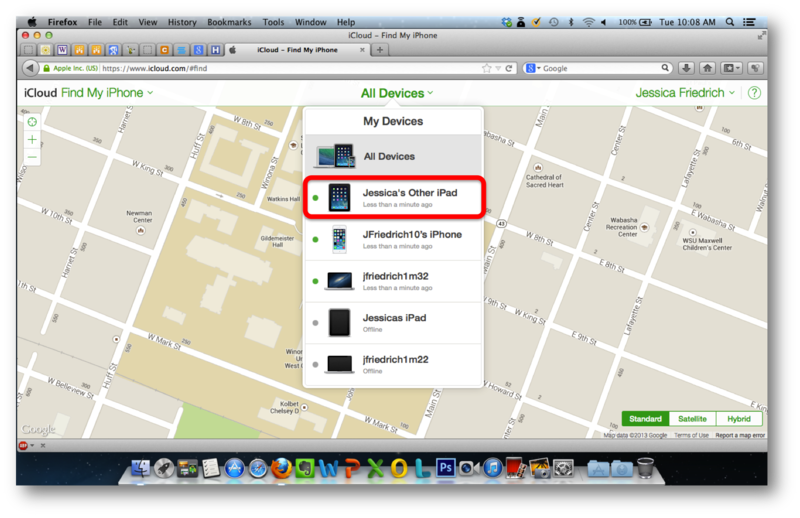
Task: Click the Firefox reload page icon
Action: [509, 68]
